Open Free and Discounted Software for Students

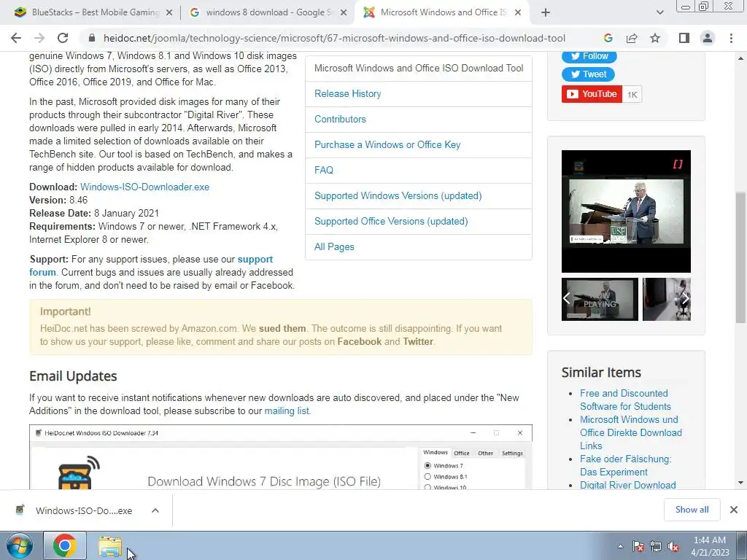pyautogui.click(x=625, y=400)
